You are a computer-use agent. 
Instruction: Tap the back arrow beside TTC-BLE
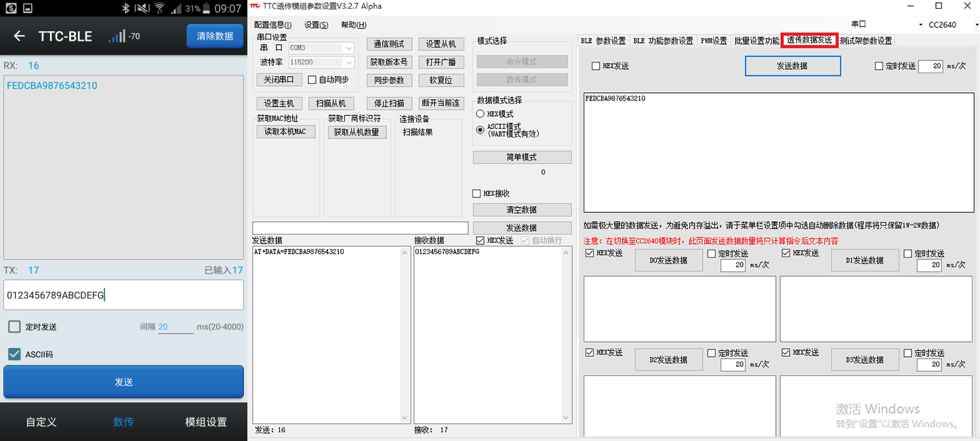pos(19,36)
